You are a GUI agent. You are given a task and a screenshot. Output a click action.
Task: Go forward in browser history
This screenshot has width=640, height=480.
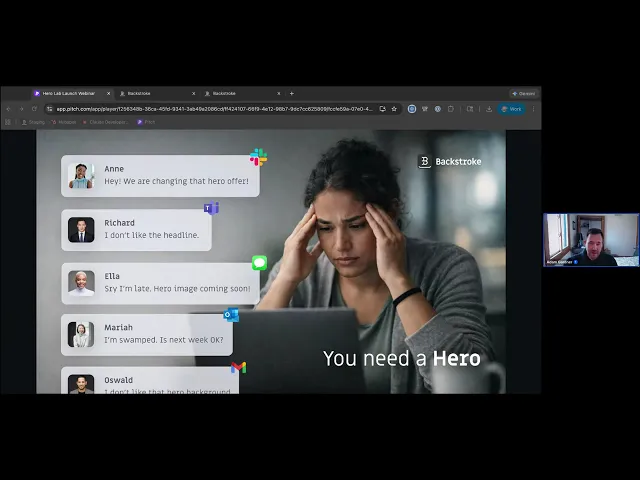pos(21,109)
